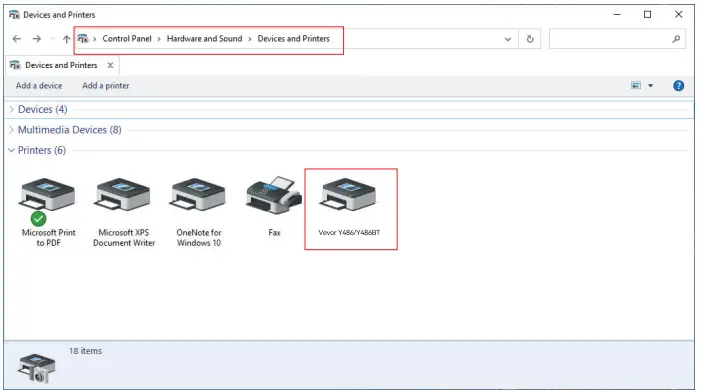
Task: Open the view options dropdown arrow
Action: (x=650, y=85)
